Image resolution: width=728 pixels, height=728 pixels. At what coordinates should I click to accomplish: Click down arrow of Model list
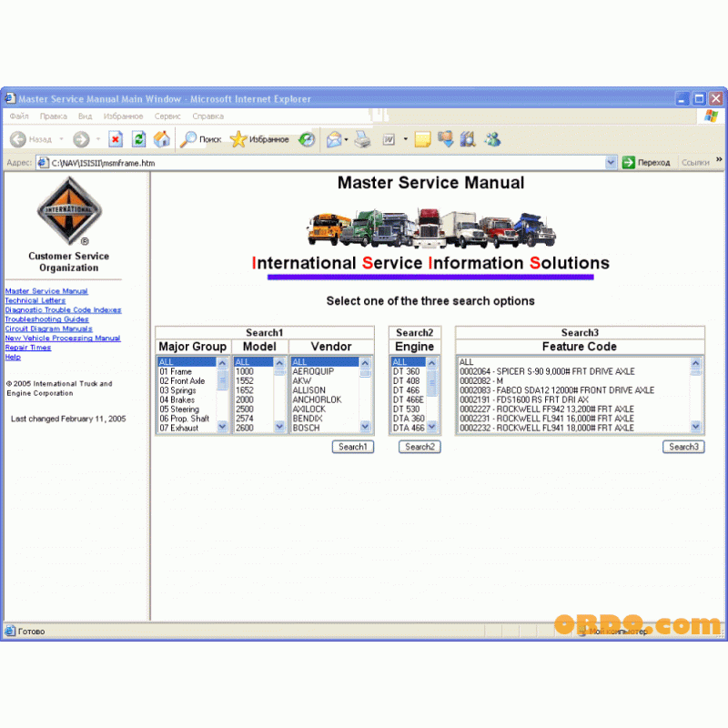click(x=279, y=426)
